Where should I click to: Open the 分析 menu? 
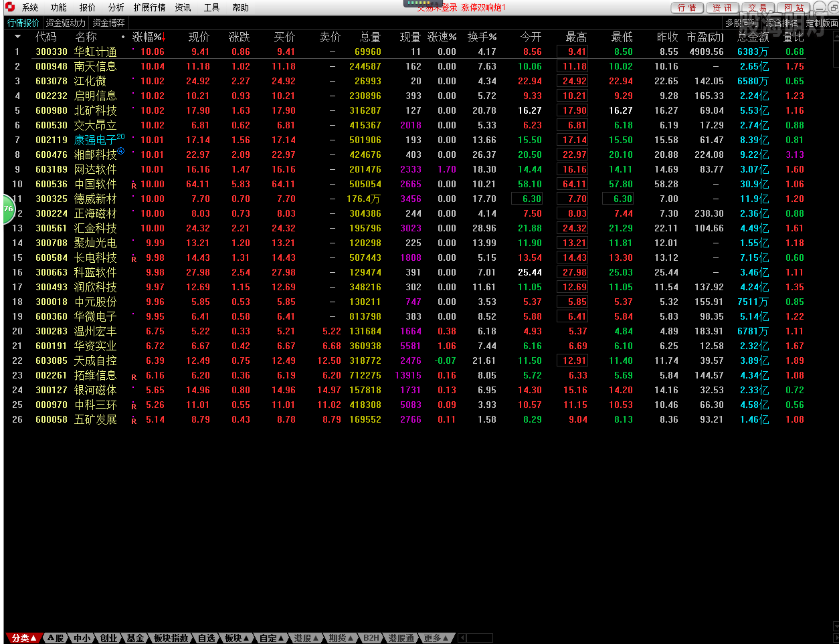(x=116, y=7)
